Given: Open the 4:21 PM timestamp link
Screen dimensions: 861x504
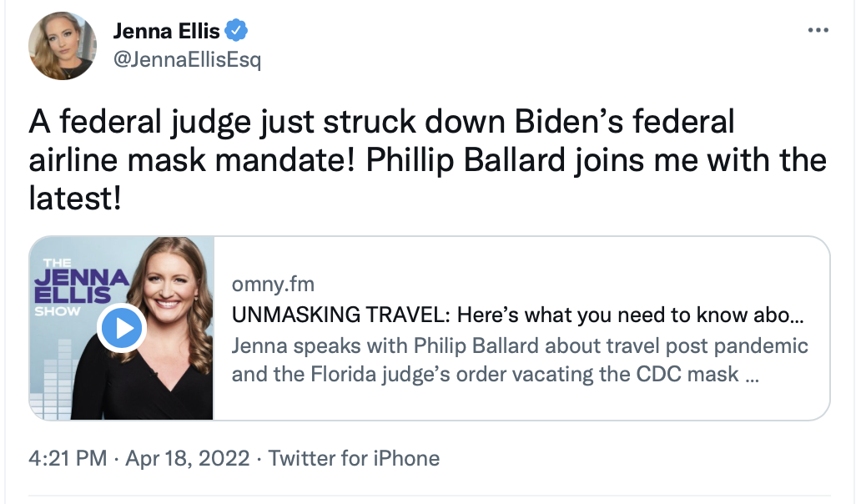Looking at the screenshot, I should click(68, 458).
